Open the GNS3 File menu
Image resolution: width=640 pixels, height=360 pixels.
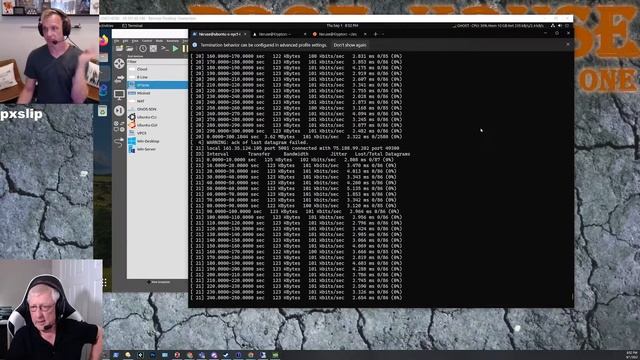[117, 41]
